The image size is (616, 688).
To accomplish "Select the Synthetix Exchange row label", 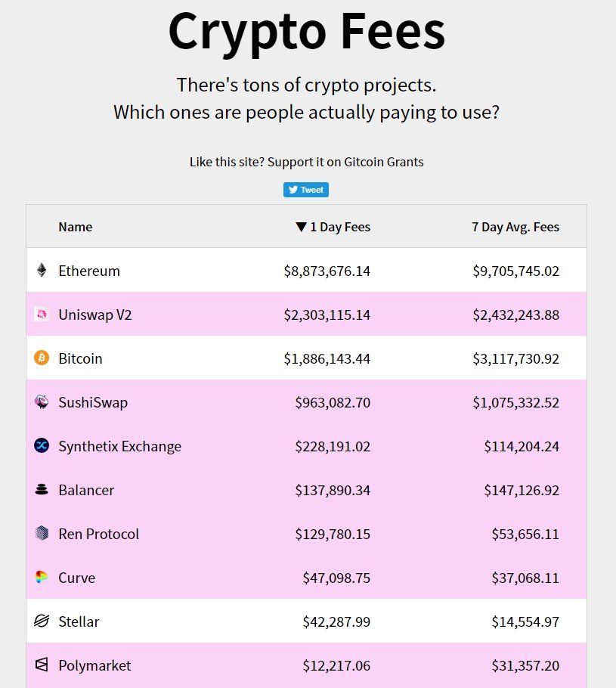I will [119, 446].
